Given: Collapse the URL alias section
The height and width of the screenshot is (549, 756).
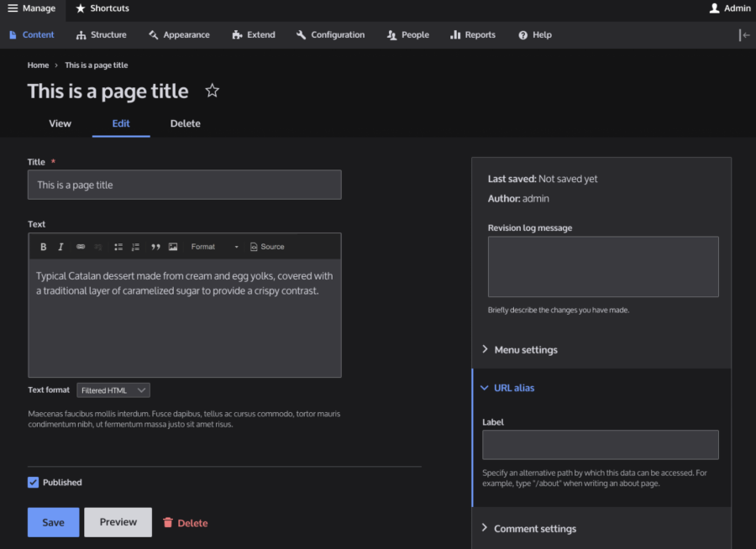Looking at the screenshot, I should click(508, 388).
